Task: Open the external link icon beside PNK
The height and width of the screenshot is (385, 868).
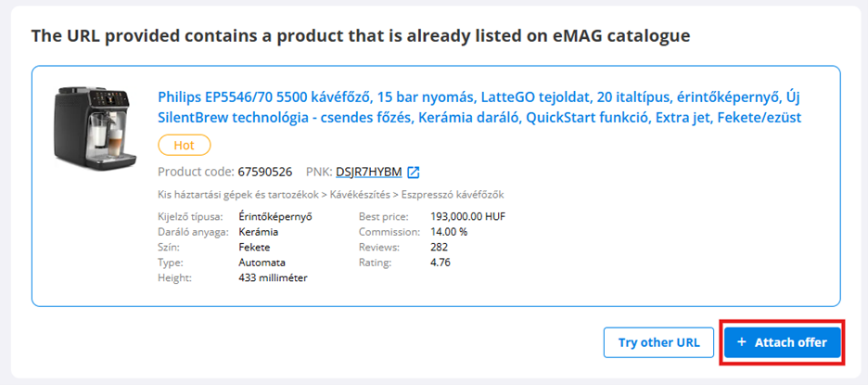Action: (414, 172)
